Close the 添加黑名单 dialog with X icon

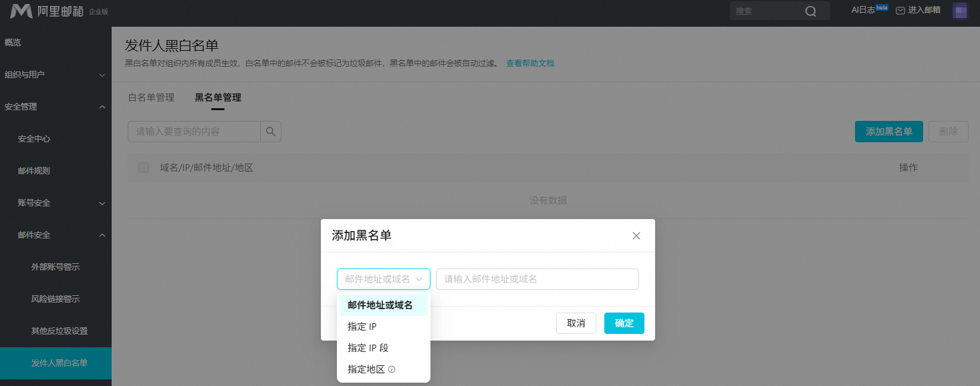tap(636, 236)
